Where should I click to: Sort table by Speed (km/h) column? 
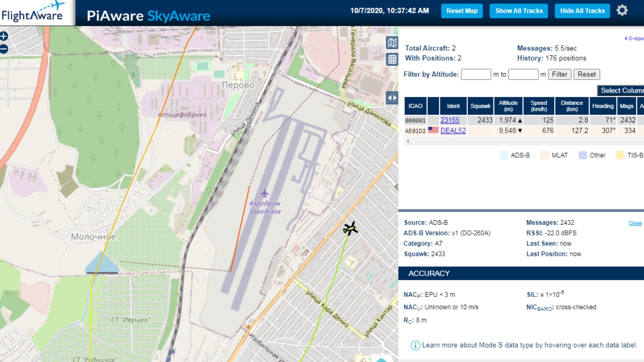[x=539, y=106]
